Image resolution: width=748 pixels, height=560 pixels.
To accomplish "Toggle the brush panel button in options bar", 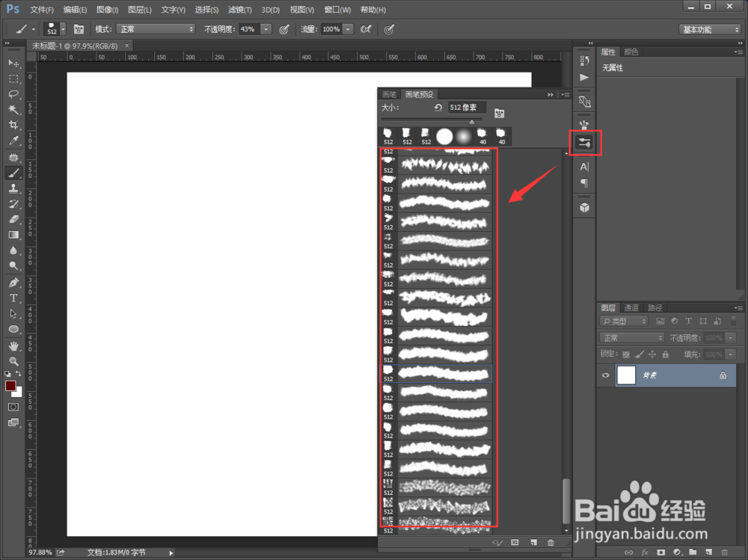I will point(79,29).
